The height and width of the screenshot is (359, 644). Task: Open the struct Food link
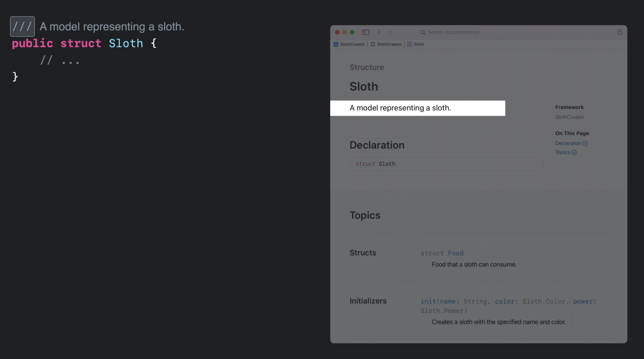455,253
